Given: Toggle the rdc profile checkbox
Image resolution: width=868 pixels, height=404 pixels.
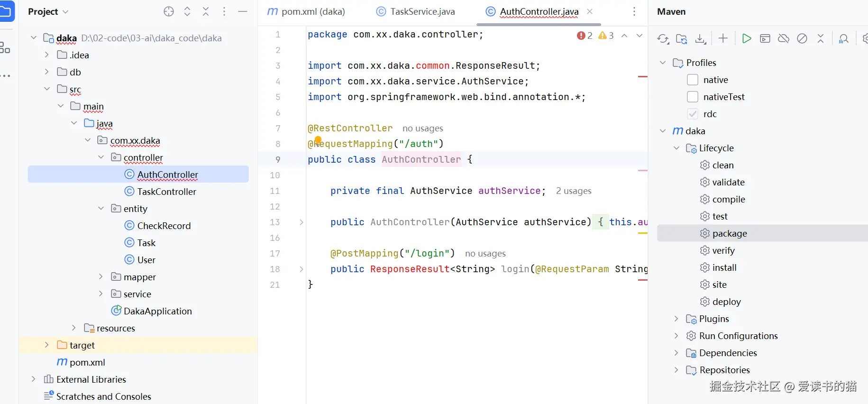Looking at the screenshot, I should coord(693,114).
